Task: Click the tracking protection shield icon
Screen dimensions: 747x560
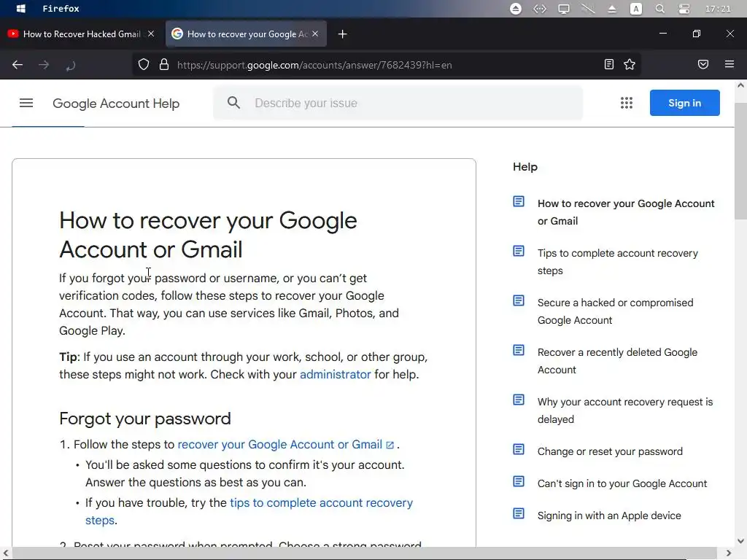Action: (144, 65)
